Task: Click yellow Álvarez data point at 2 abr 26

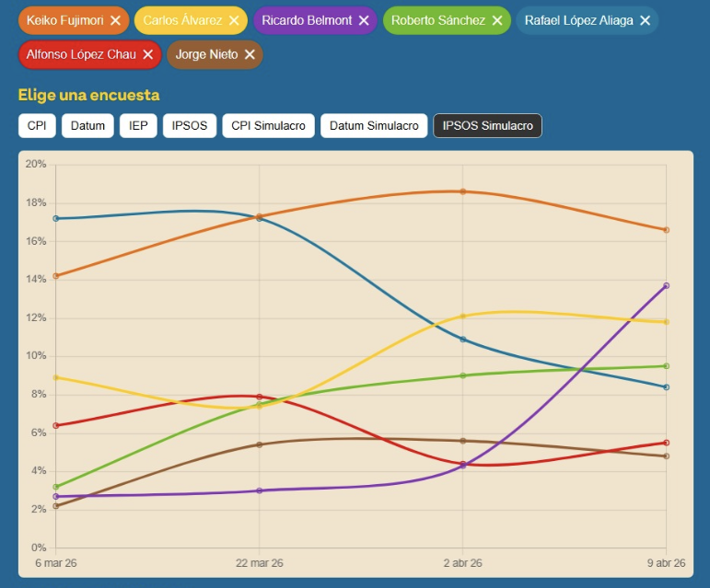Action: tap(463, 317)
